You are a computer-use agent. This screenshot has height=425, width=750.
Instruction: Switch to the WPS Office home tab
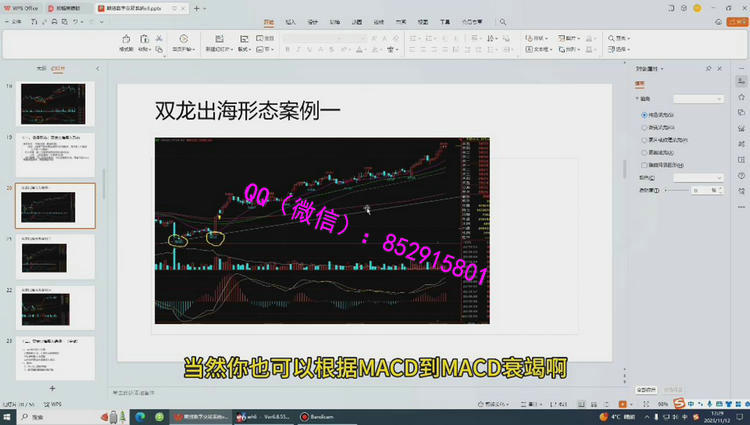(x=23, y=8)
